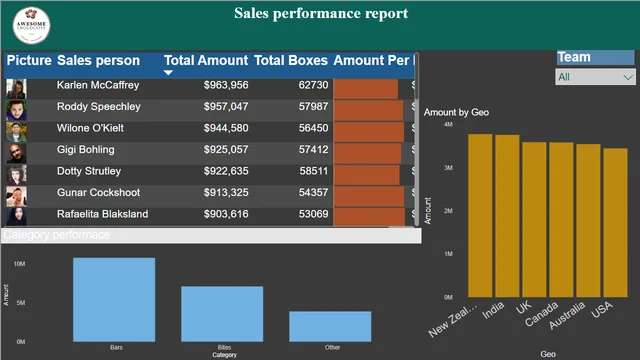640x360 pixels.
Task: Select Karlen McCaffrey's profile picture
Action: (x=16, y=89)
